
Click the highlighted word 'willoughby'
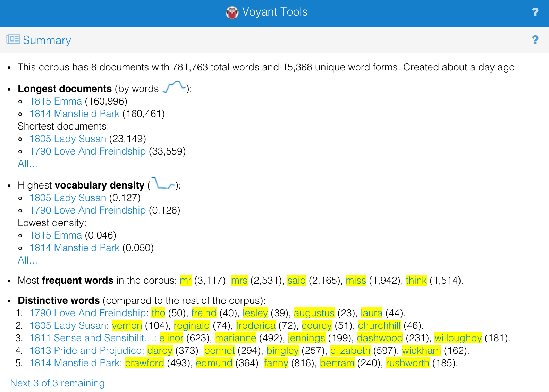458,338
